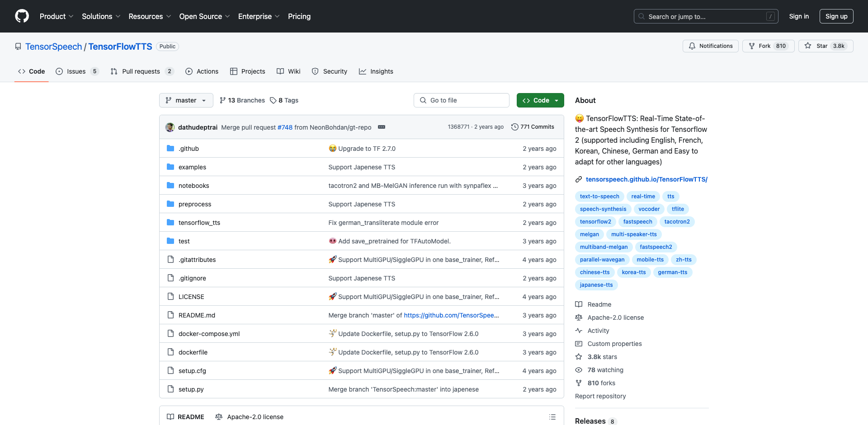Screen dimensions: 868x425
Task: Open the 13 Branches link
Action: pos(242,100)
